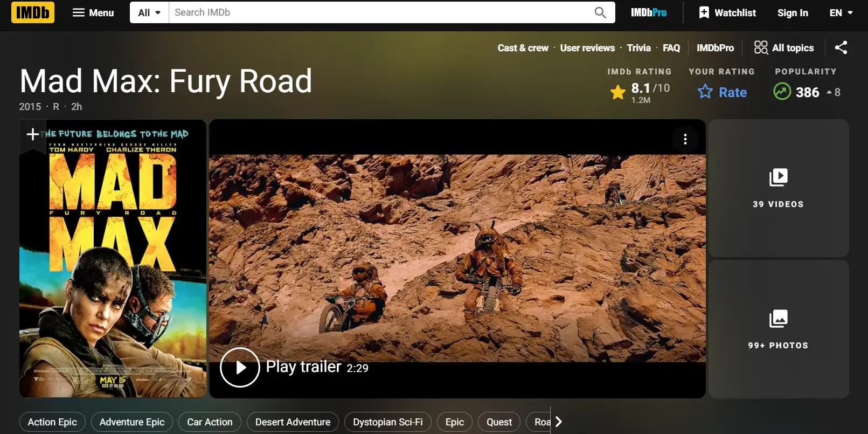Screen dimensions: 868x434
Task: Click the 2015 release year
Action: (x=30, y=107)
